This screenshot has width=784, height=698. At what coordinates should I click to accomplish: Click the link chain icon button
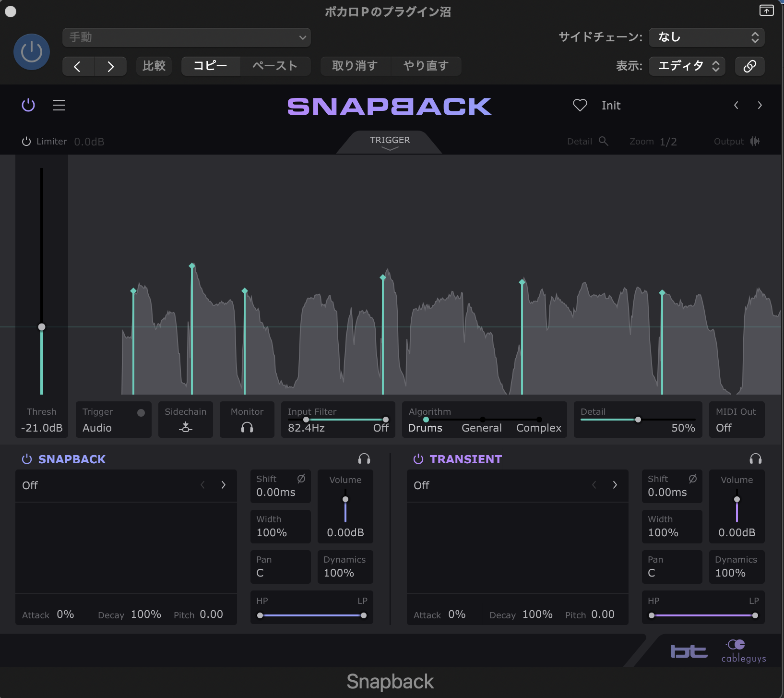point(750,66)
